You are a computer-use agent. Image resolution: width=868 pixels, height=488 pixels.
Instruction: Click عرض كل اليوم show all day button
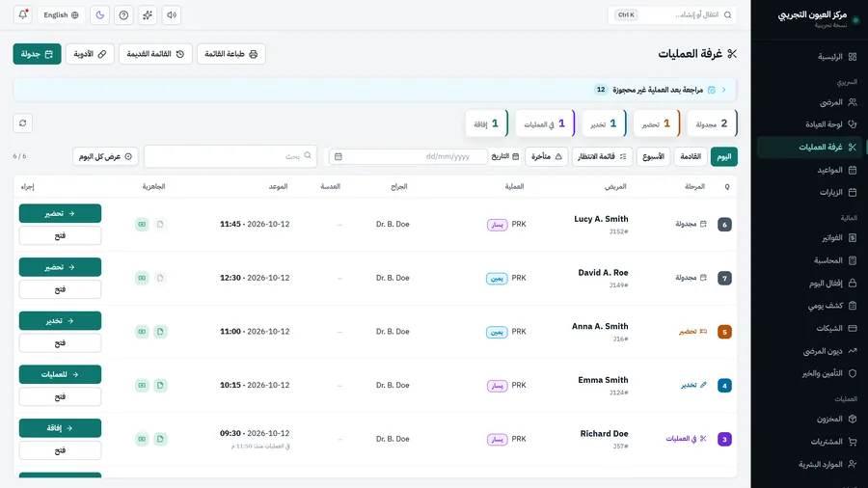tap(105, 156)
